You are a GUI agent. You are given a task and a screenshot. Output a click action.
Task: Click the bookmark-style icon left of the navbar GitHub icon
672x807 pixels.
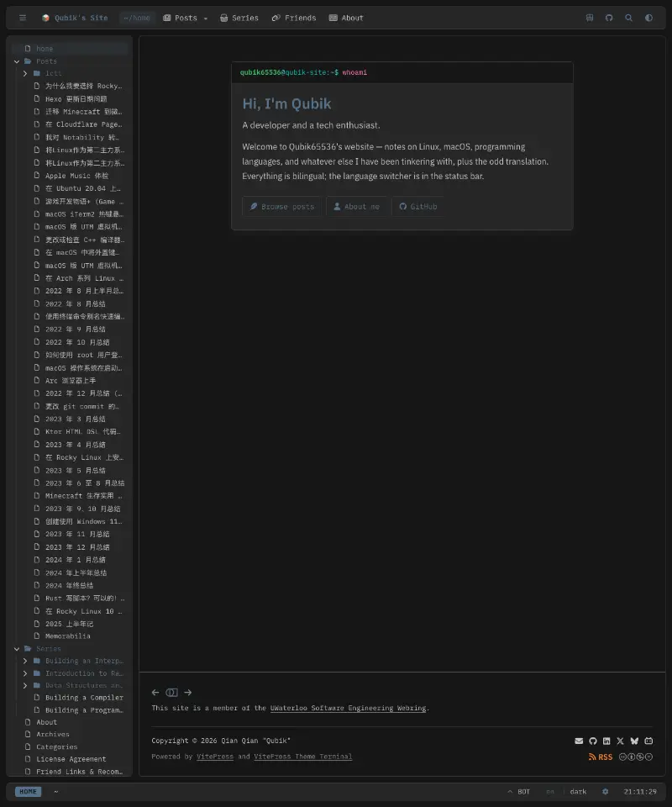point(590,18)
